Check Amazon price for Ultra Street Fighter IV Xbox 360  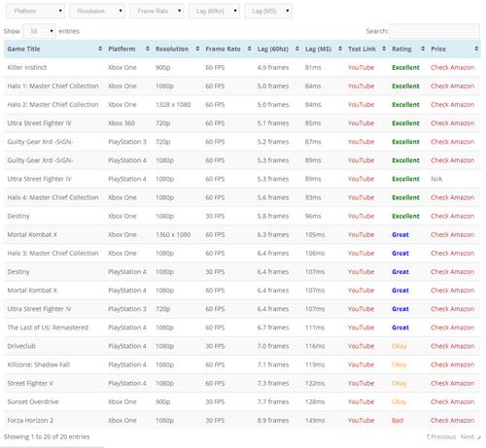click(452, 123)
